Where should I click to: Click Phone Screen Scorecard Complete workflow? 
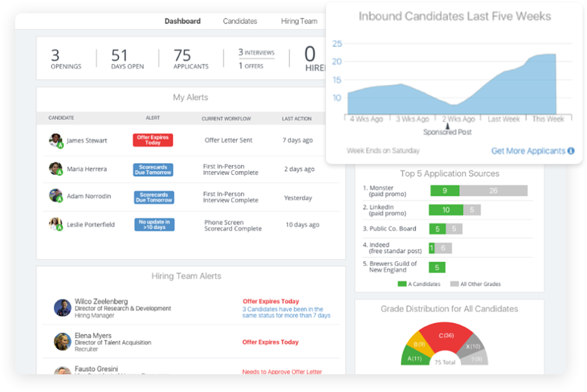[x=233, y=225]
